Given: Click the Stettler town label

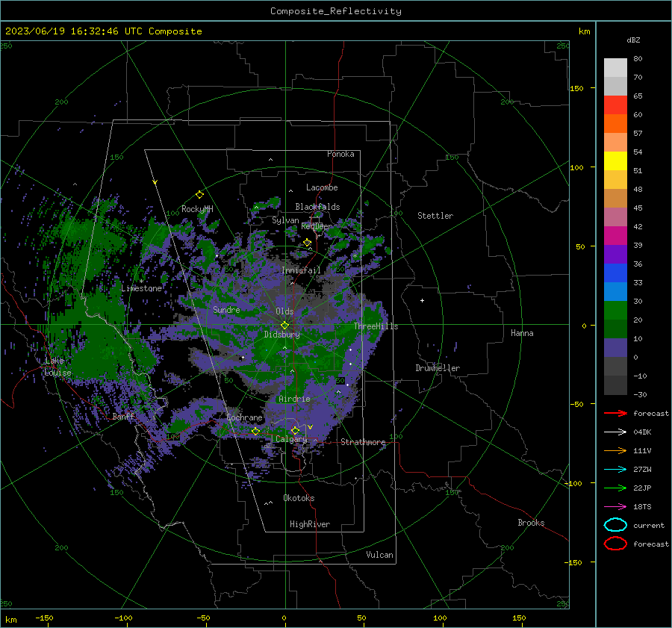Looking at the screenshot, I should pos(435,216).
